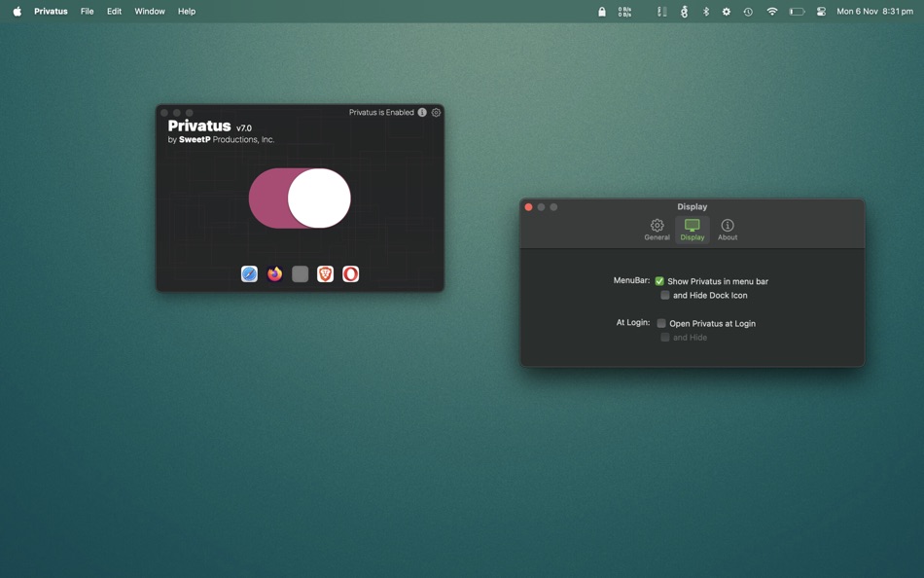Click the Brave browser icon in Privatus
This screenshot has height=578, width=924.
(x=325, y=273)
